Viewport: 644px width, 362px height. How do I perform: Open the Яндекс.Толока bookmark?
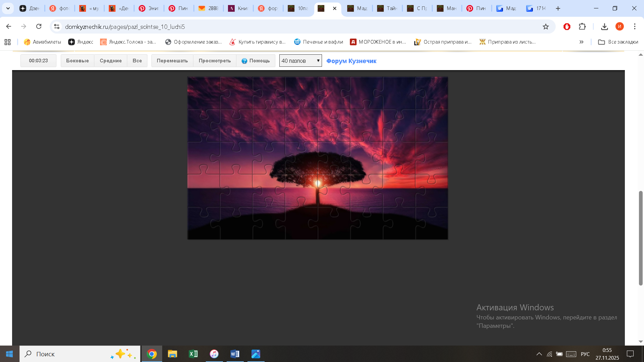click(128, 42)
